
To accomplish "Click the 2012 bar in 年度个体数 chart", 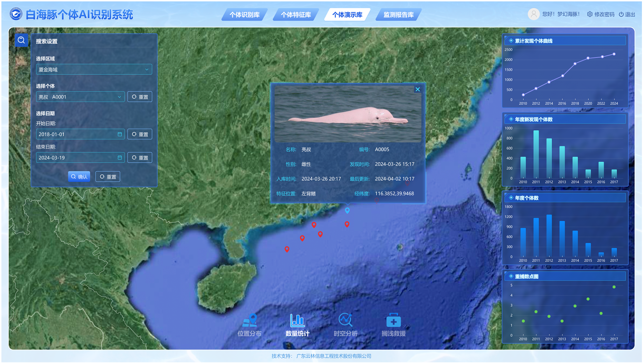I will point(549,236).
